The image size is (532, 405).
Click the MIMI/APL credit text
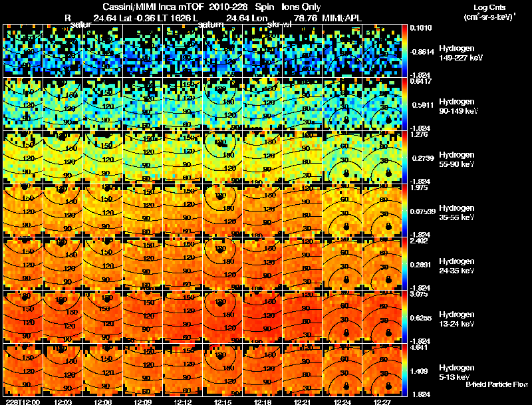(x=342, y=18)
